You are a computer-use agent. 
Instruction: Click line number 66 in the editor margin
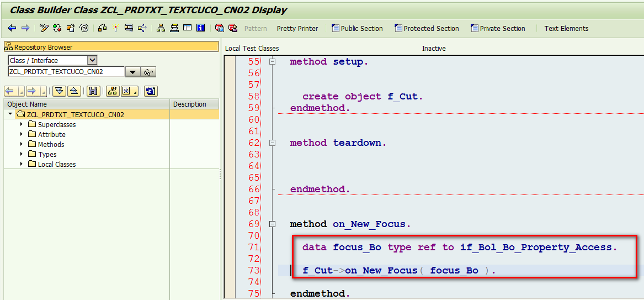pos(254,190)
